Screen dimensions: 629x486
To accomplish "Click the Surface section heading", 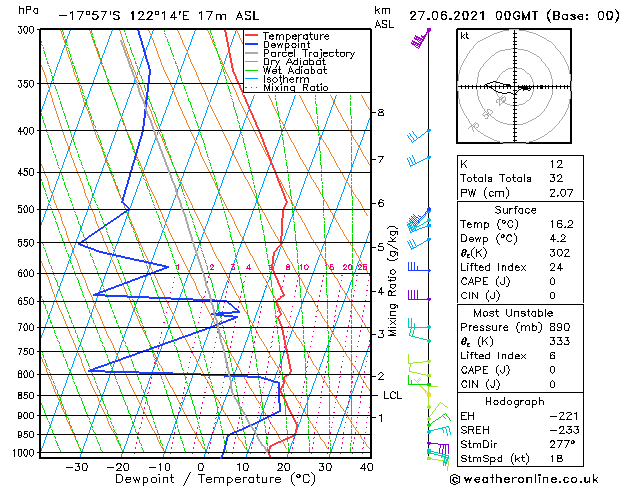I will (x=515, y=210).
